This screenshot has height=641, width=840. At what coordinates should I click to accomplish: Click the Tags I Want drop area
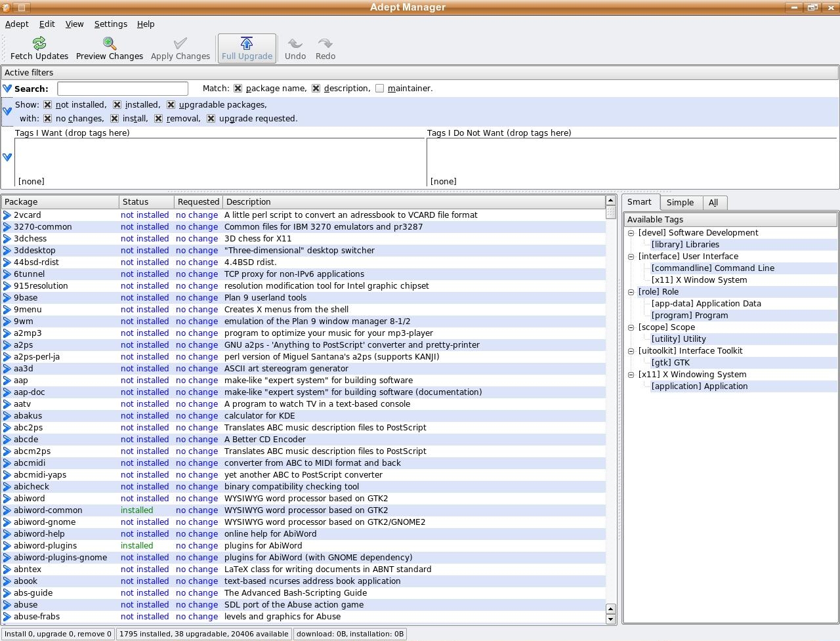point(220,163)
